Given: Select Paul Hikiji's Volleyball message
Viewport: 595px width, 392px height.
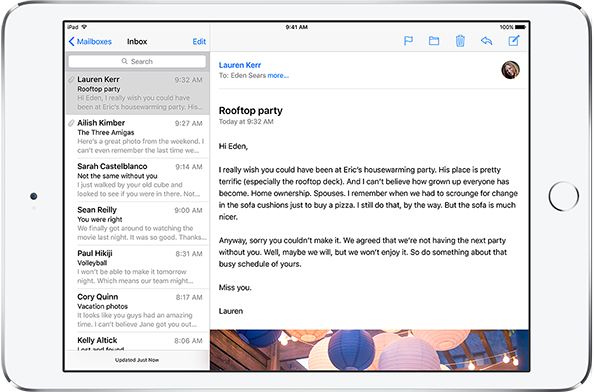Looking at the screenshot, I should 137,267.
